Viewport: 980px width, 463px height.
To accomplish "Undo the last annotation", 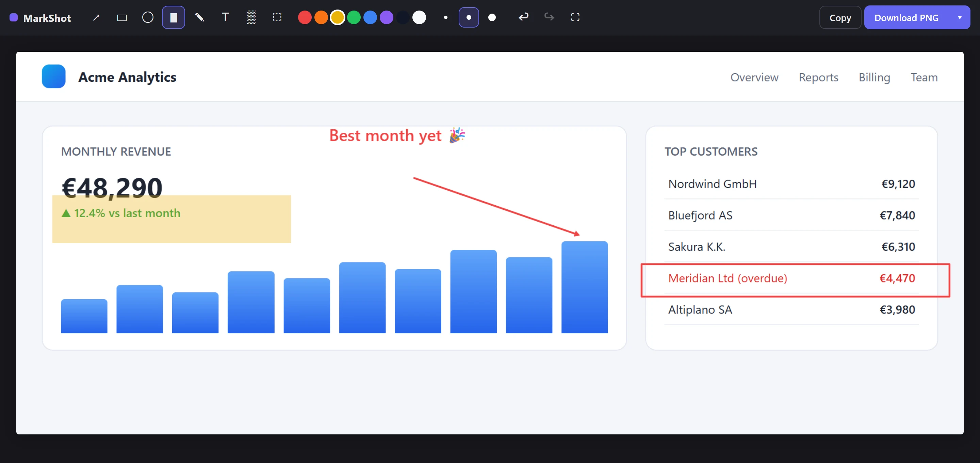I will 523,17.
